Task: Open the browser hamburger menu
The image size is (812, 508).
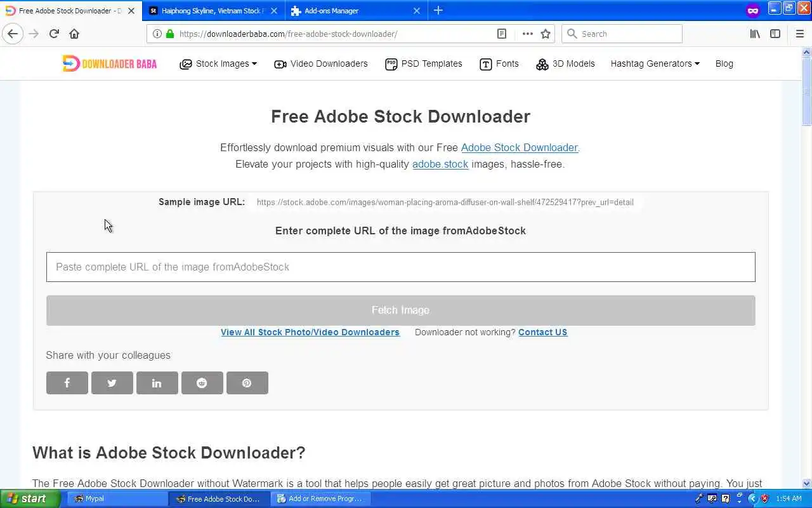Action: pos(799,34)
